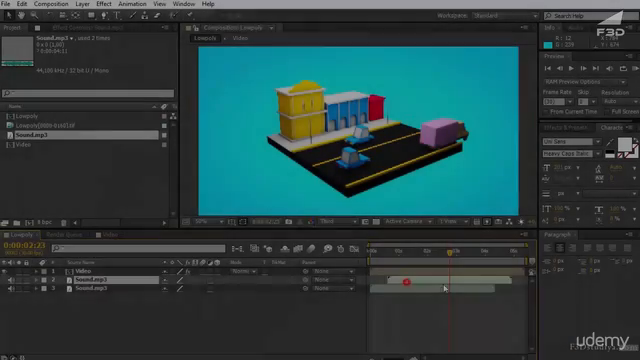The height and width of the screenshot is (360, 640).
Task: Click the Delete trash icon in Project panel
Action: coord(64,223)
